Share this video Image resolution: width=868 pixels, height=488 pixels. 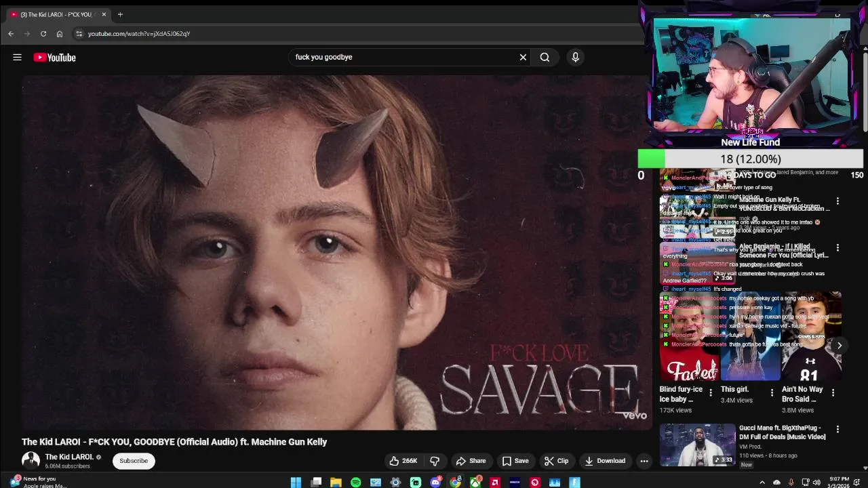(x=471, y=461)
